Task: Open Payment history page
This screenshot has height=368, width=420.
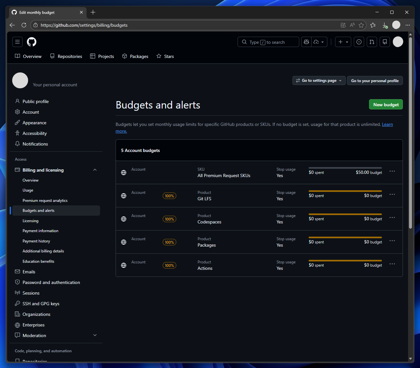Action: [x=36, y=241]
